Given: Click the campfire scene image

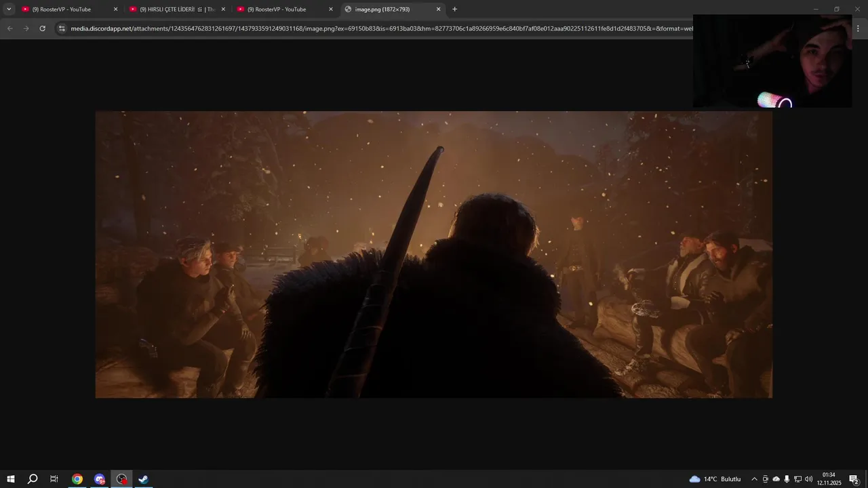Looking at the screenshot, I should pos(434,255).
